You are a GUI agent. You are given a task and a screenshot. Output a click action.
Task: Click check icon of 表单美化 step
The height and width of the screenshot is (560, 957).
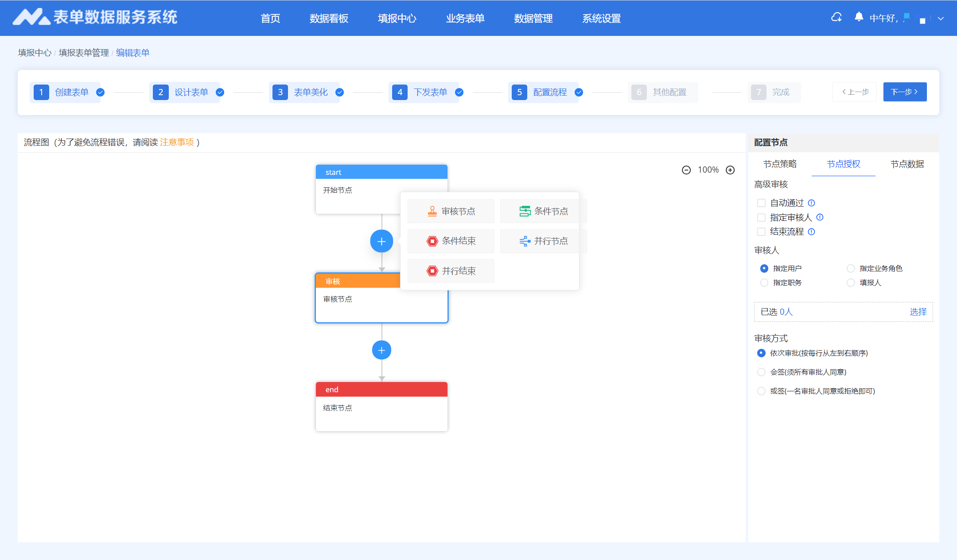pyautogui.click(x=340, y=92)
